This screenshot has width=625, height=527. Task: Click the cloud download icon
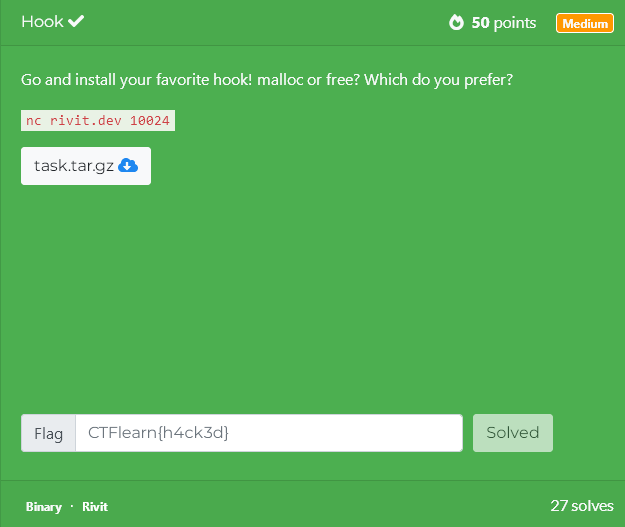[x=128, y=165]
